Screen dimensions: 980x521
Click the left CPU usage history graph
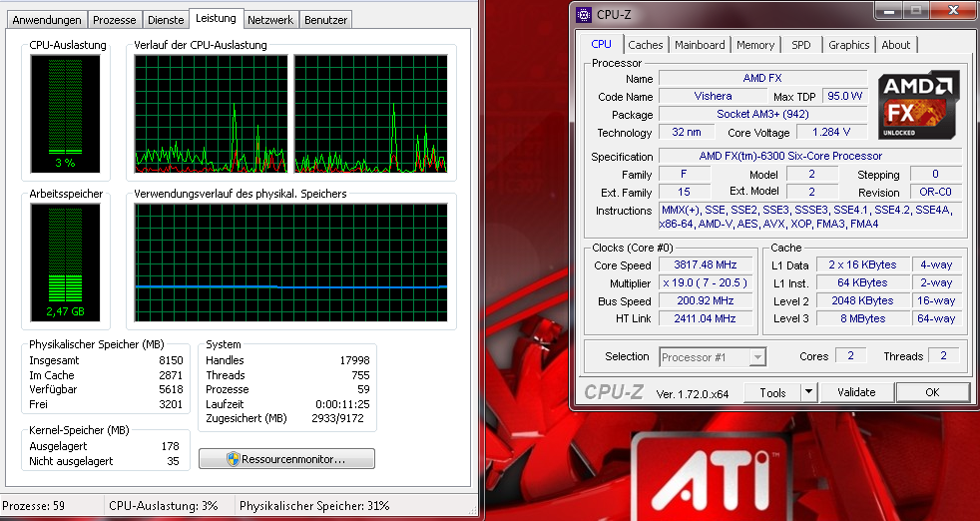tap(212, 113)
